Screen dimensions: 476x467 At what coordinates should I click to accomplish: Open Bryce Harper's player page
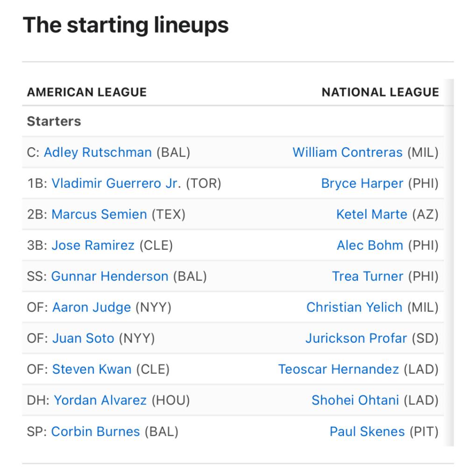point(362,183)
